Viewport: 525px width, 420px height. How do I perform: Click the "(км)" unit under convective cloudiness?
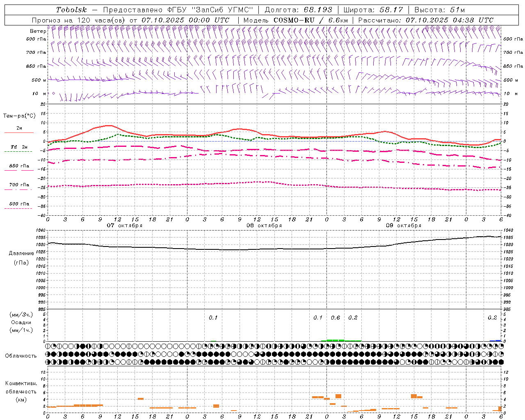coord(21,399)
